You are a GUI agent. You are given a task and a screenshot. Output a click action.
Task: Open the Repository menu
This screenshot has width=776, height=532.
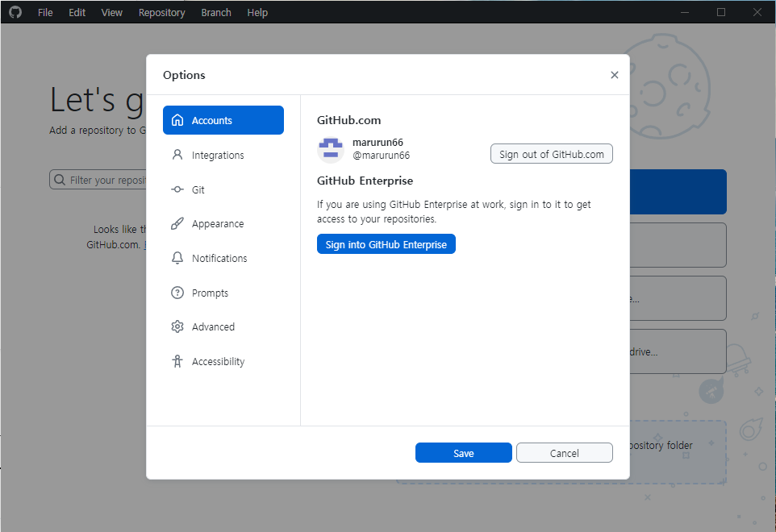tap(162, 12)
